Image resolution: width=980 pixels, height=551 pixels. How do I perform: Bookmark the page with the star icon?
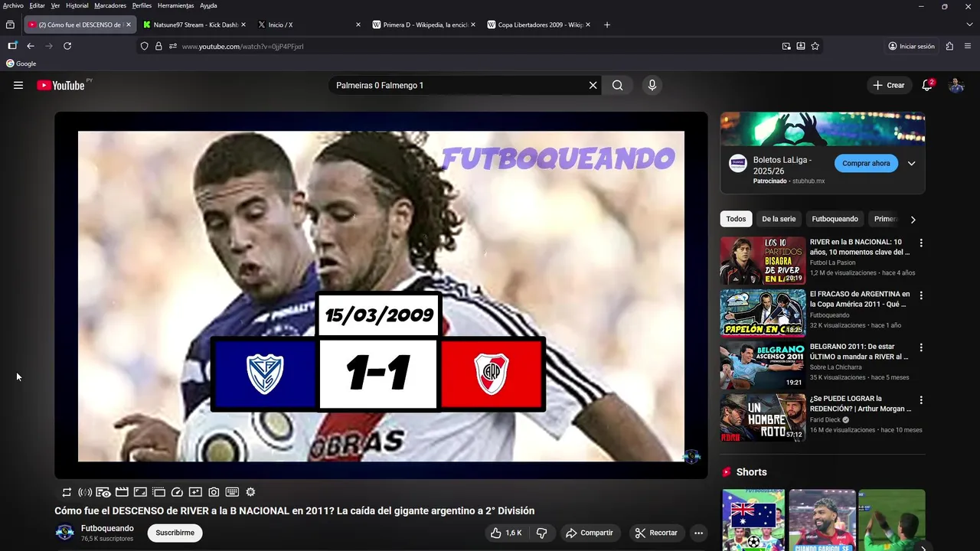pos(815,46)
